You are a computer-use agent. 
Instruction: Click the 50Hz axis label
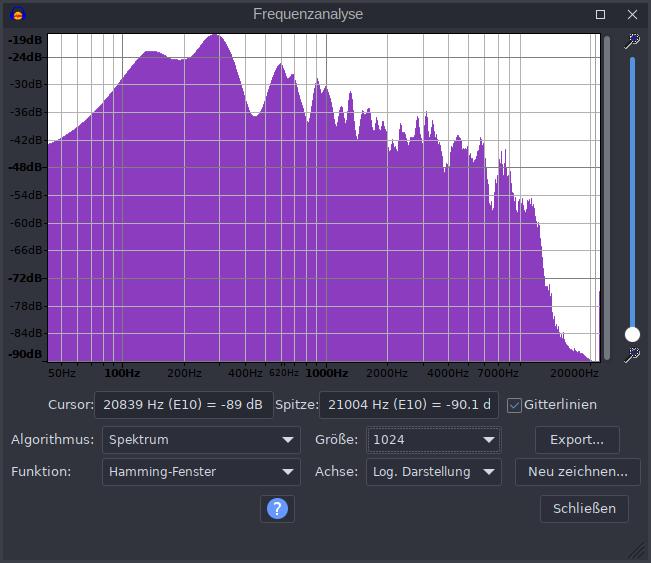click(62, 373)
